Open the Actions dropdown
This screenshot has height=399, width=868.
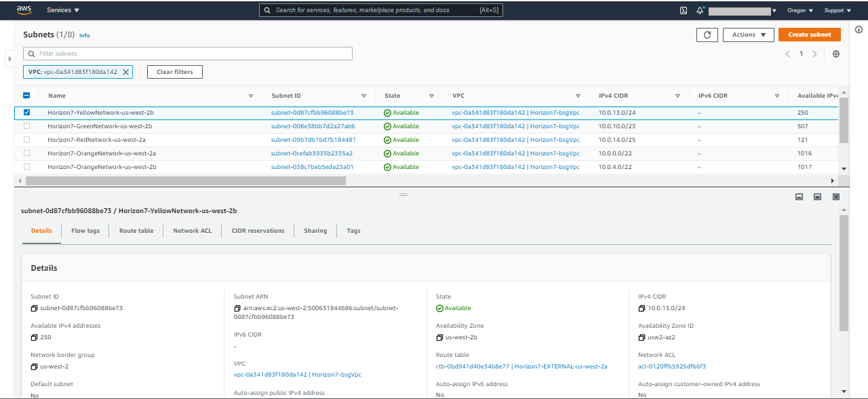coord(748,35)
